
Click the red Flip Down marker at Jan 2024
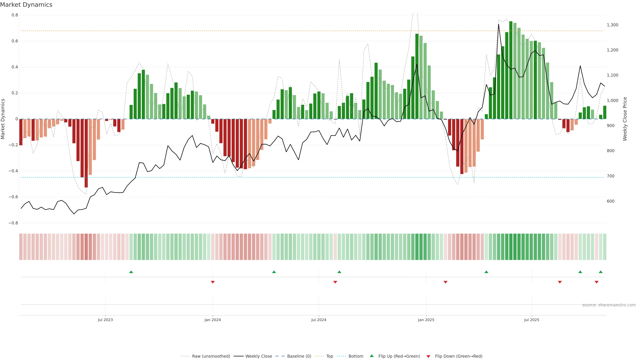click(213, 282)
